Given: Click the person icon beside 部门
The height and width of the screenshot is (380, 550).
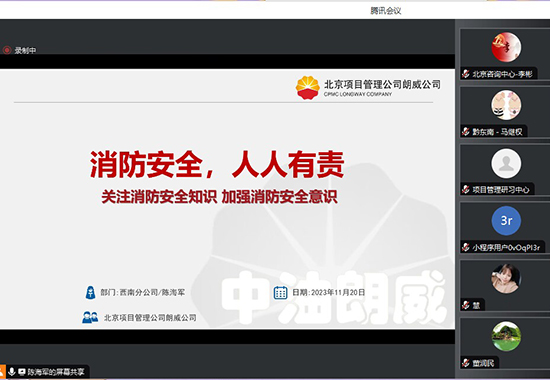Looking at the screenshot, I should point(90,292).
